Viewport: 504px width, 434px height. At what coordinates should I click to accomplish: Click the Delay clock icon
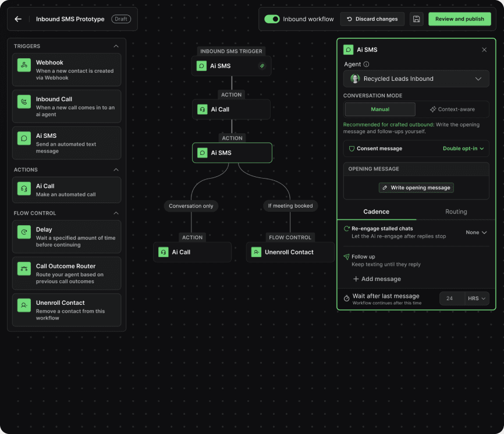[24, 232]
